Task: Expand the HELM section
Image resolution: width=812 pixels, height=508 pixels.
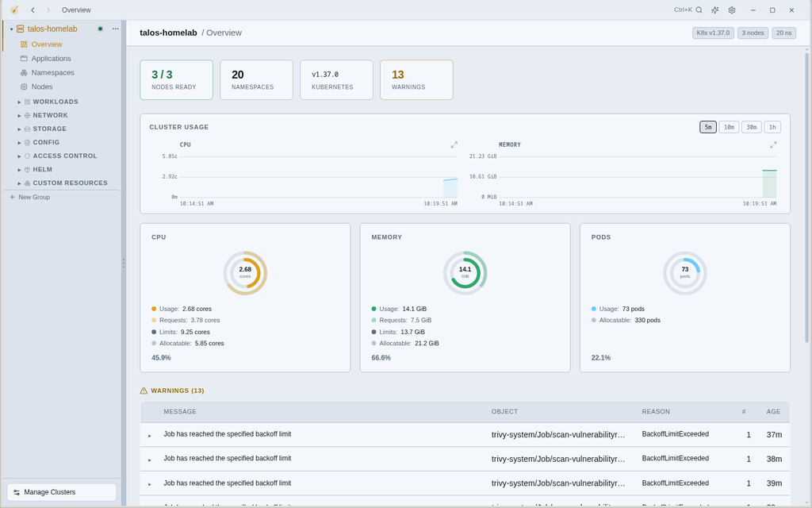Action: point(19,170)
